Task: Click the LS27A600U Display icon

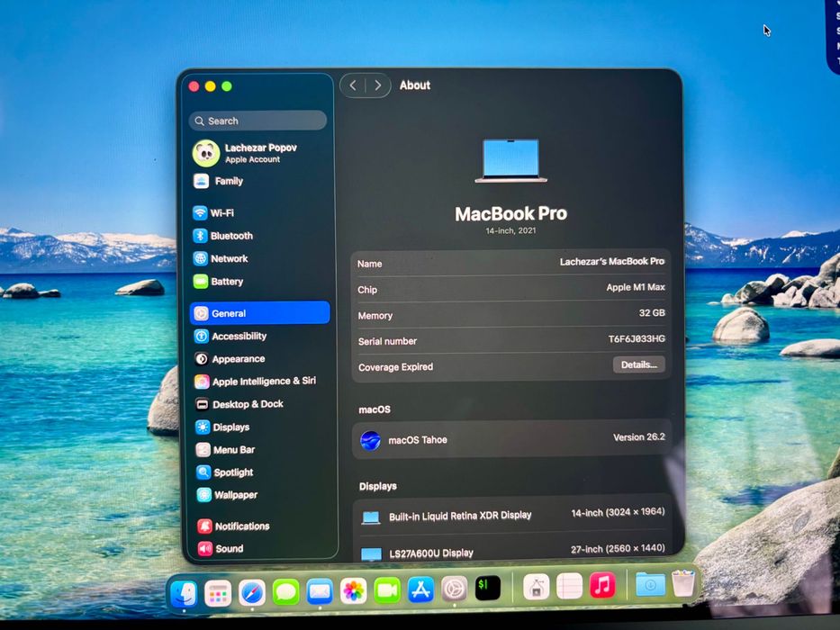Action: (371, 553)
